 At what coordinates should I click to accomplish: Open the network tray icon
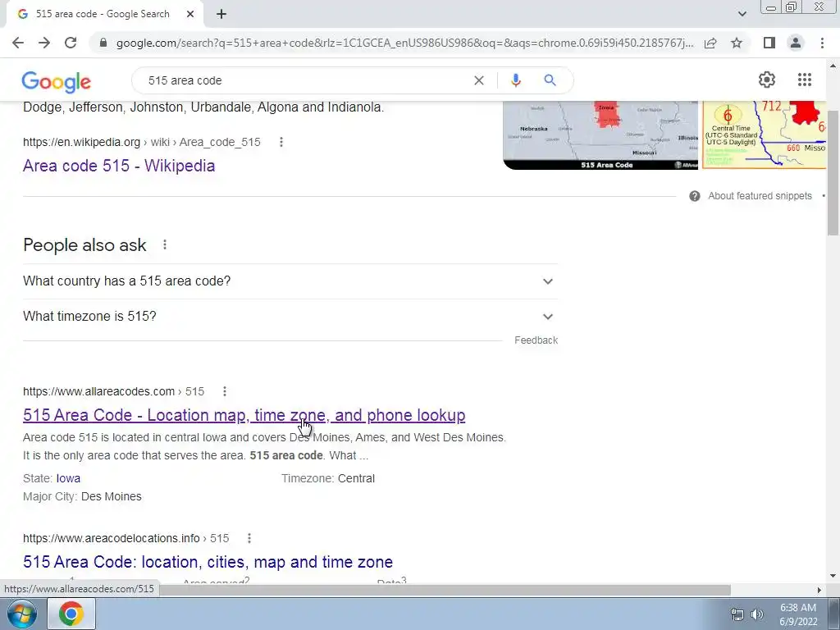point(737,614)
